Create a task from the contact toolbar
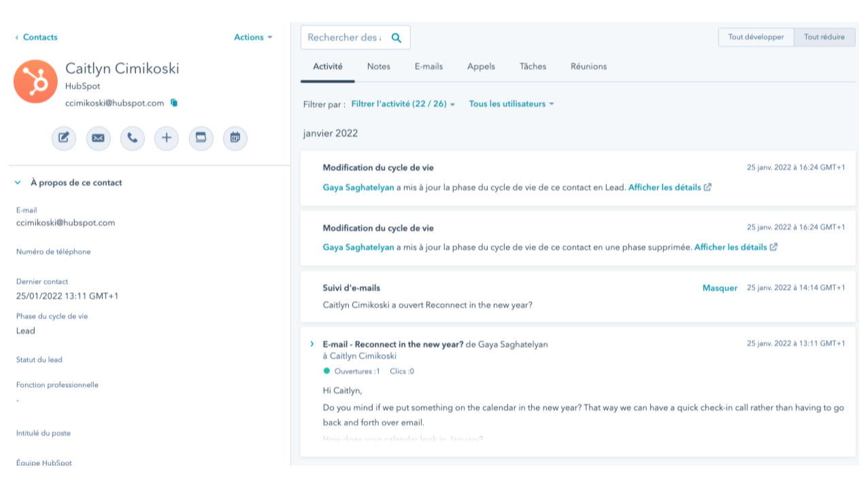Viewport: 868px width, 488px height. 201,138
